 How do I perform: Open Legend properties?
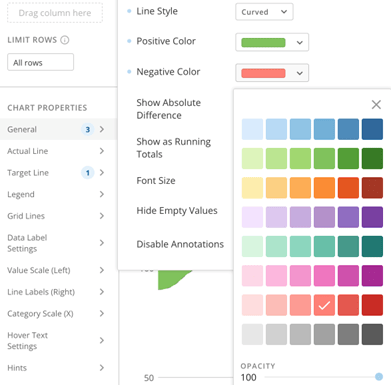click(x=58, y=194)
